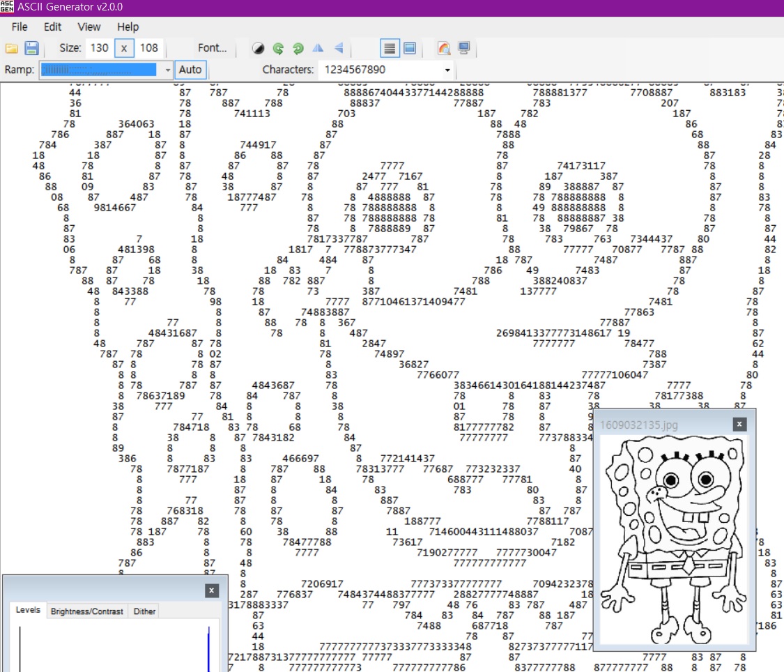Switch to the Dither tab

pyautogui.click(x=144, y=611)
